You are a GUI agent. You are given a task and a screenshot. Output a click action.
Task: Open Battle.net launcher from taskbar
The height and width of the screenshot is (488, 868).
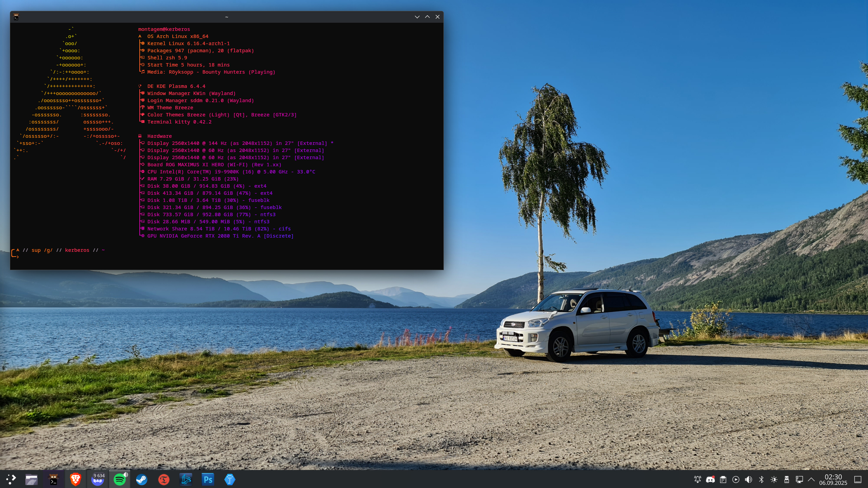[x=186, y=479]
